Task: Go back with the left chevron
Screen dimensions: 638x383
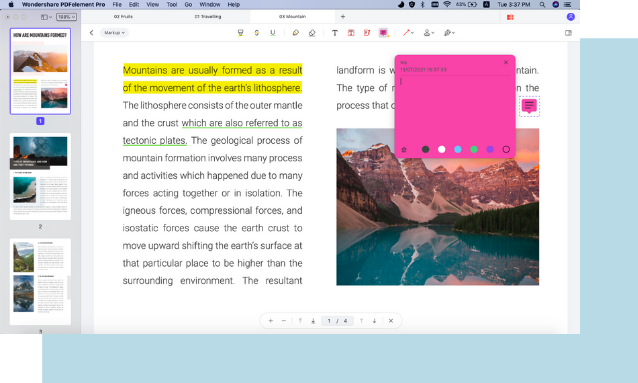Action: [x=92, y=33]
